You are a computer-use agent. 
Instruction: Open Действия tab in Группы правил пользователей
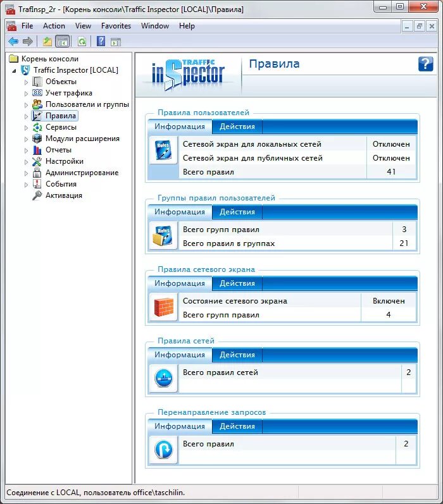(237, 212)
